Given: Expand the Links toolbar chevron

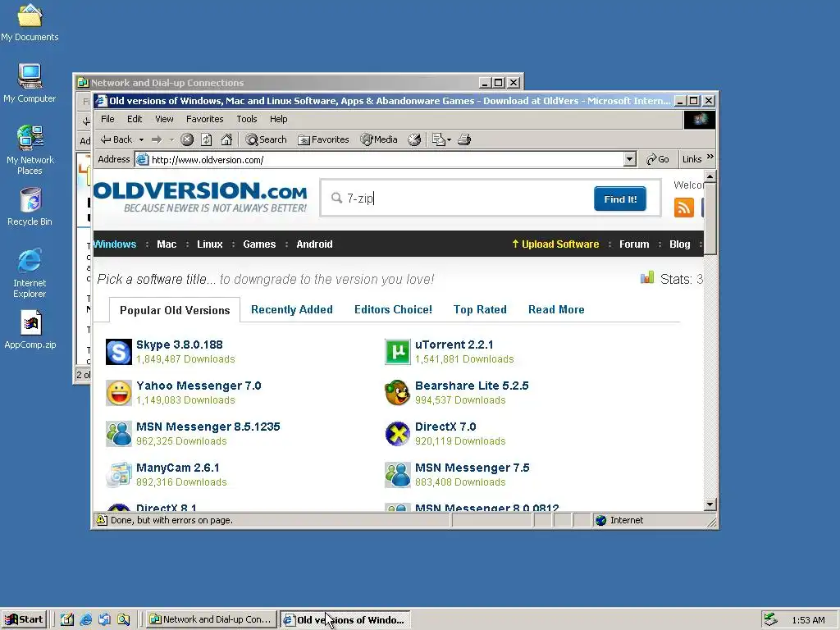Looking at the screenshot, I should pos(710,157).
